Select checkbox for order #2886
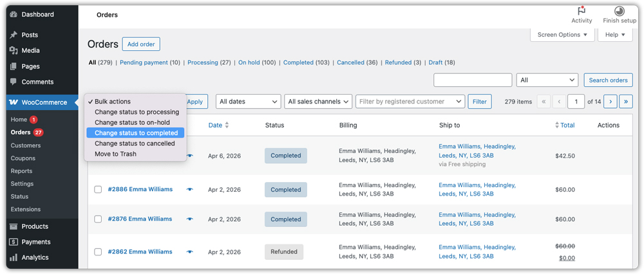 point(98,190)
